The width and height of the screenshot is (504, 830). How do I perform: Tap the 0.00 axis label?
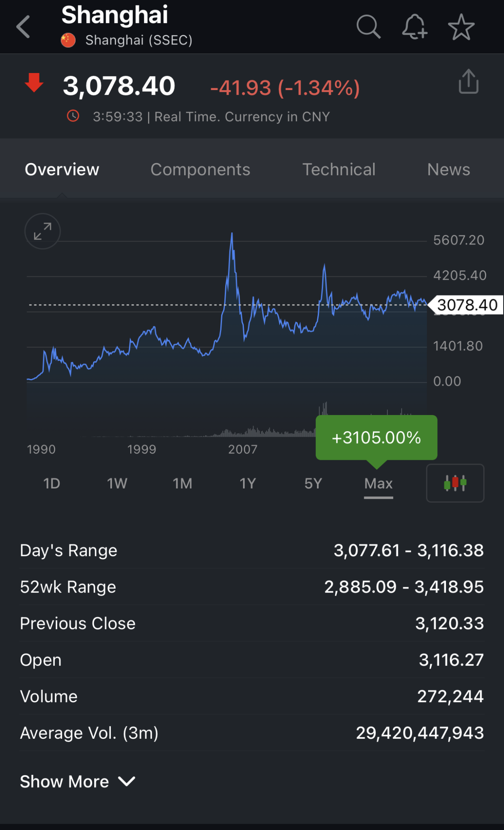pos(447,381)
